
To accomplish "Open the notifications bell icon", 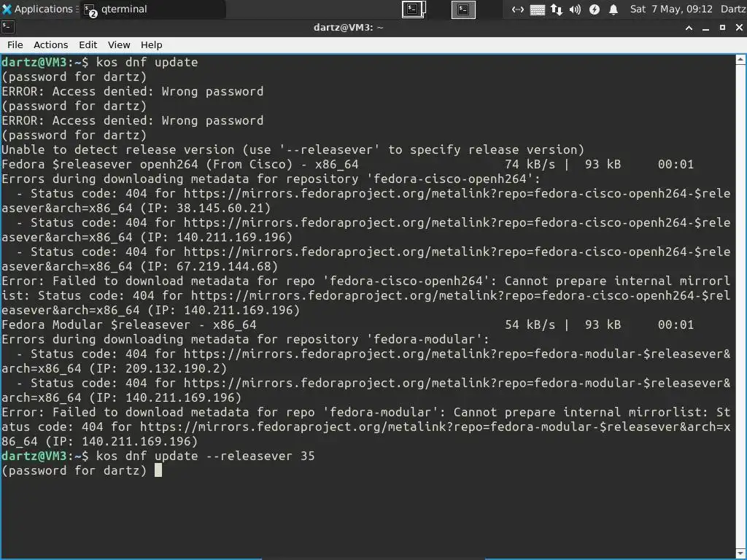I will [x=614, y=9].
